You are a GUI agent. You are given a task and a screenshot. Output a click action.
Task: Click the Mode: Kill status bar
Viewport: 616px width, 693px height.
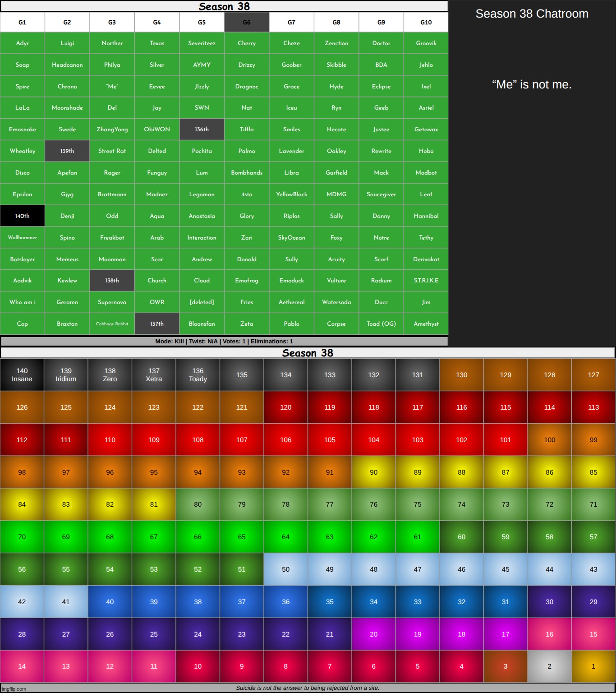[224, 342]
